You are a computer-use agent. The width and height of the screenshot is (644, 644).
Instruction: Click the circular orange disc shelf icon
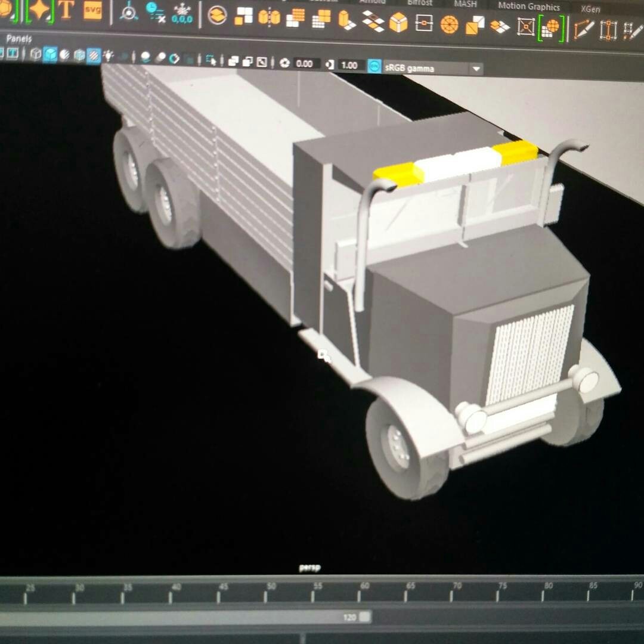pyautogui.click(x=449, y=25)
